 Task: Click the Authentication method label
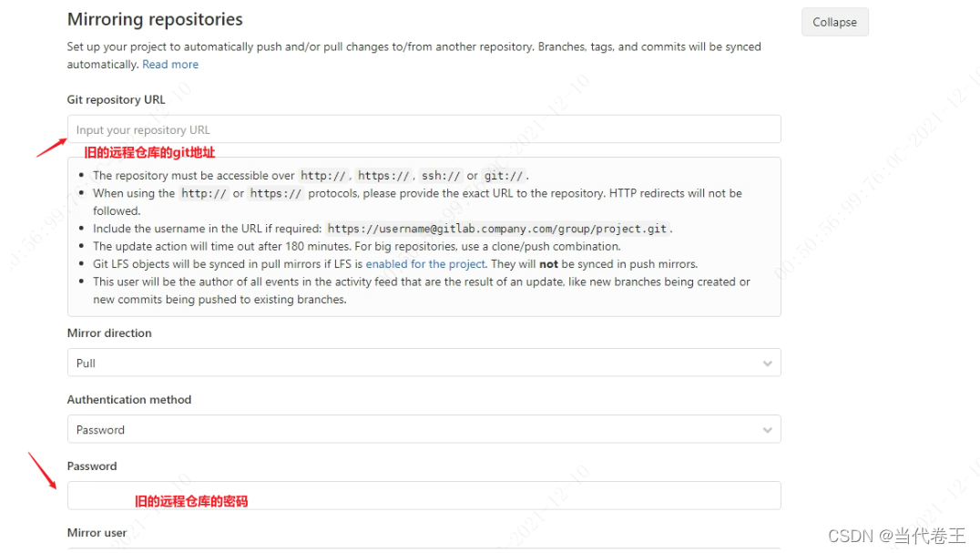129,400
